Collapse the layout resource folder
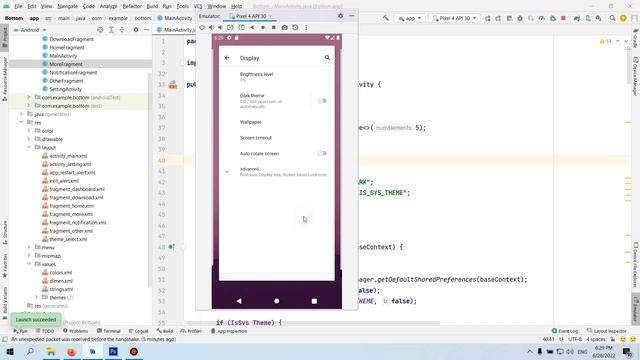This screenshot has width=640, height=360. point(29,147)
